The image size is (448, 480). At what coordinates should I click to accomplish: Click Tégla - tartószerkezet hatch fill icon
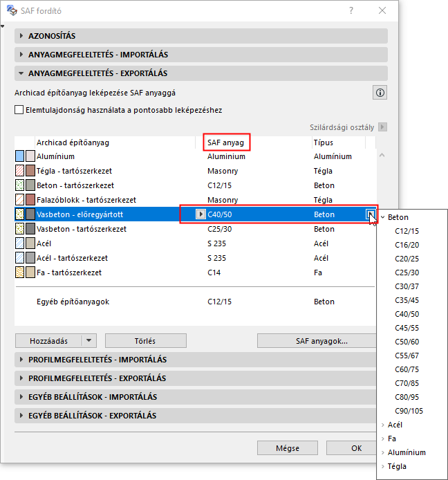coord(19,171)
